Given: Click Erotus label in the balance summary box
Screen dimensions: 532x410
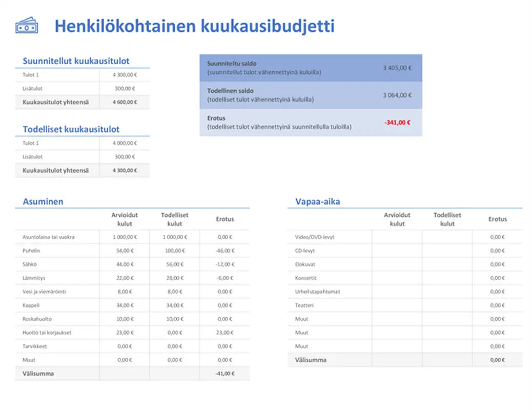Looking at the screenshot, I should [216, 118].
